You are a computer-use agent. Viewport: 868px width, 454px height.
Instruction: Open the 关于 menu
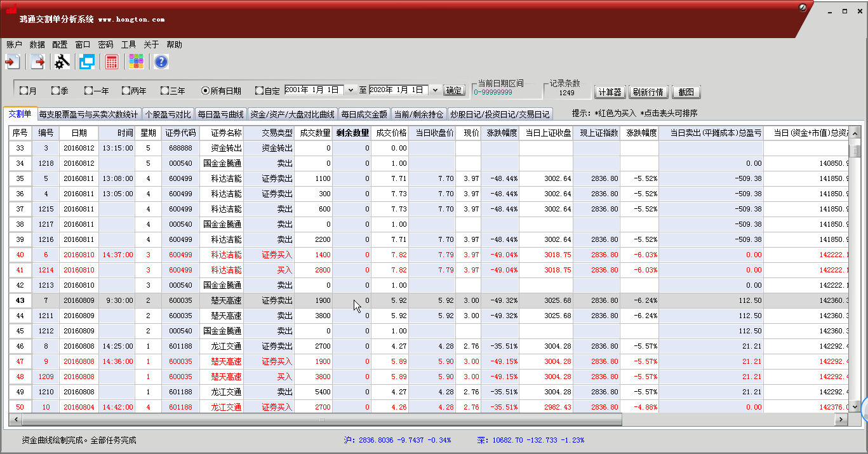tap(151, 44)
